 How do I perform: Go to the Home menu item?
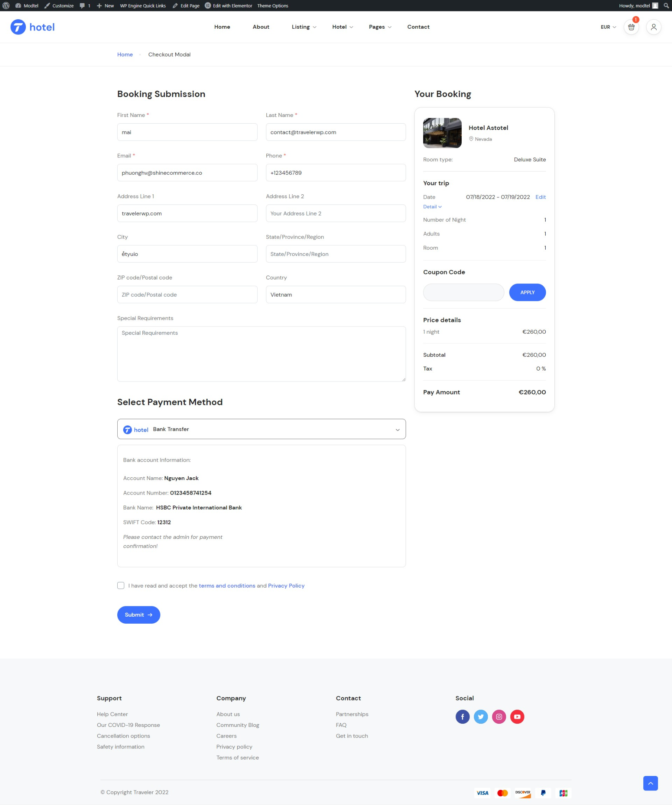pos(222,27)
